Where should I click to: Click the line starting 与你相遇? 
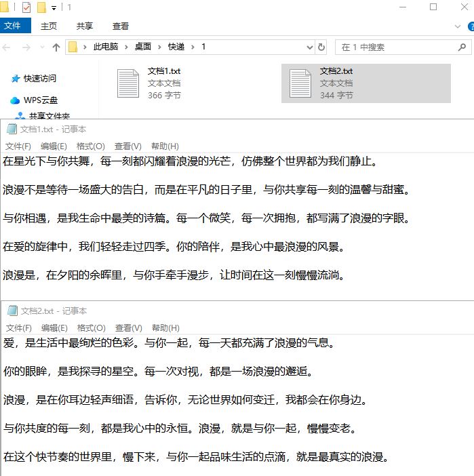click(206, 218)
